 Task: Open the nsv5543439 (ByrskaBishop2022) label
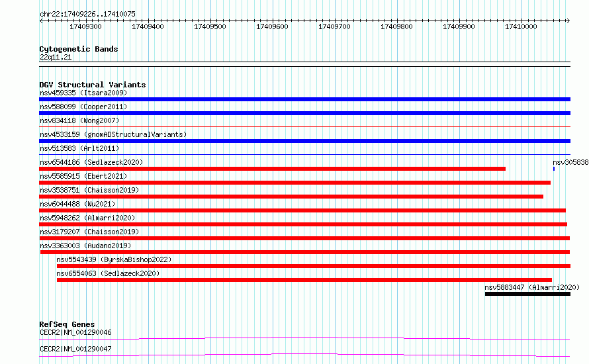(x=114, y=259)
